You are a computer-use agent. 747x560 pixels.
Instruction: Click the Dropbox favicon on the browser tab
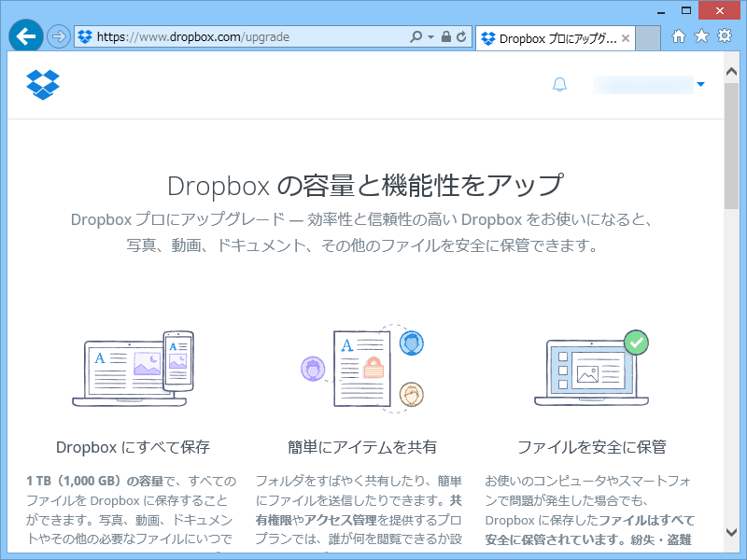[x=488, y=38]
